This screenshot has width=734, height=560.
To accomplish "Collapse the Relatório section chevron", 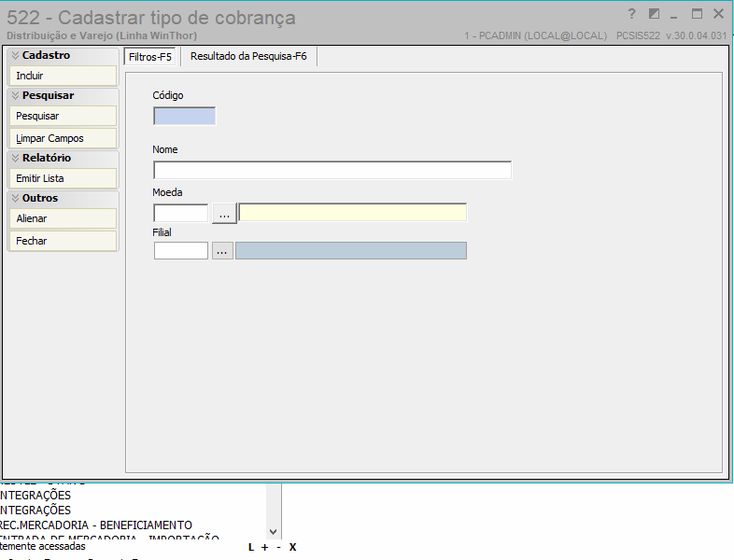I will [16, 158].
